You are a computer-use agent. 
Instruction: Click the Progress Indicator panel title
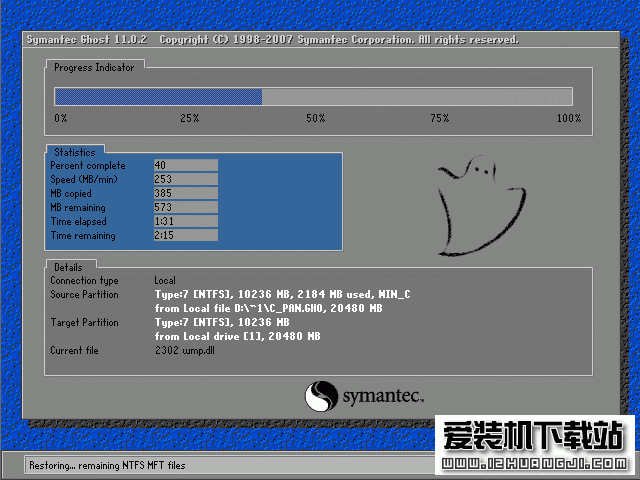click(x=94, y=67)
